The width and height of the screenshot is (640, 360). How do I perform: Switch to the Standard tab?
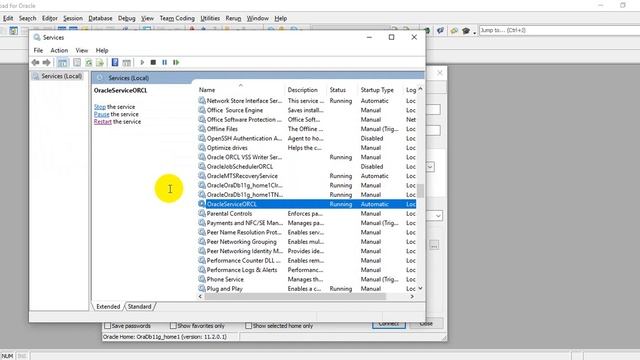(x=140, y=307)
